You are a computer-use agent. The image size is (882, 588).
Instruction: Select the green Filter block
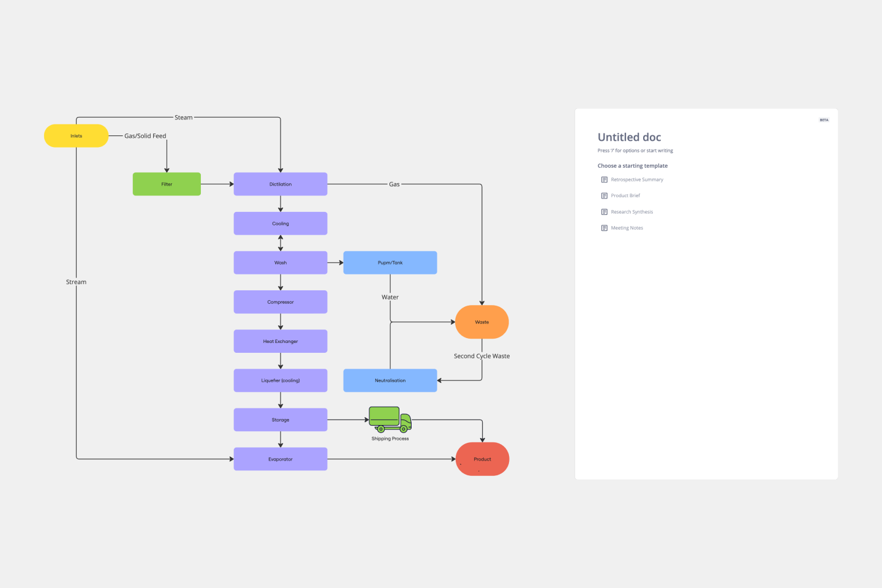pos(167,184)
